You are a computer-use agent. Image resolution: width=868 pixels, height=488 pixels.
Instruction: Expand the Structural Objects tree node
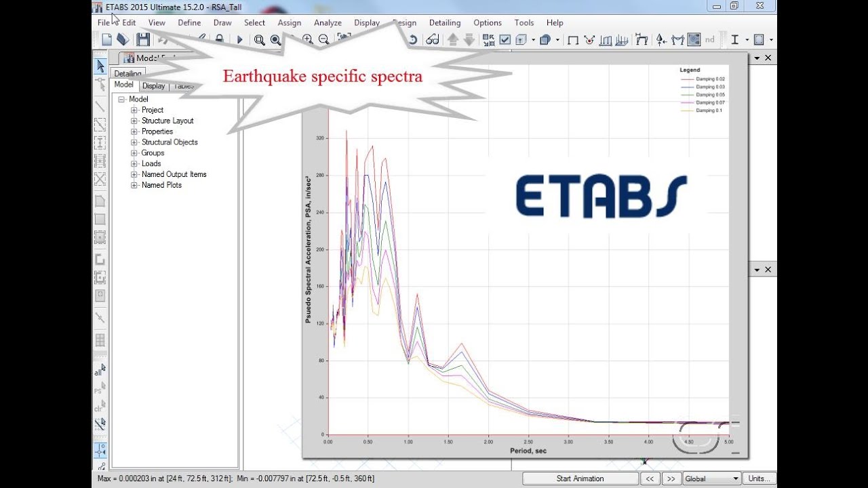[x=134, y=142]
